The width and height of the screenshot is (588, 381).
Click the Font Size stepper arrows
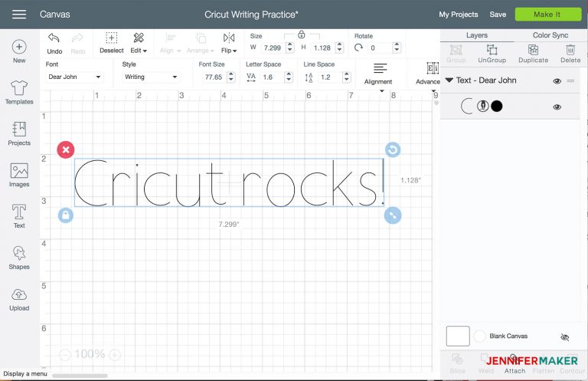pos(231,77)
